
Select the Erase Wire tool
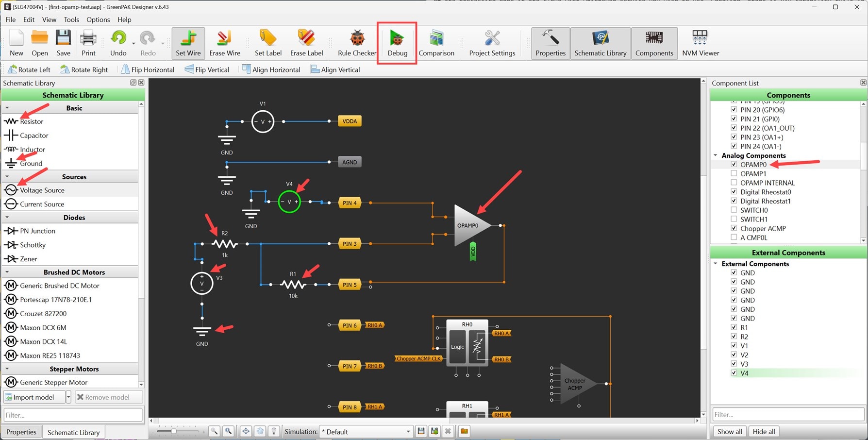tap(224, 43)
